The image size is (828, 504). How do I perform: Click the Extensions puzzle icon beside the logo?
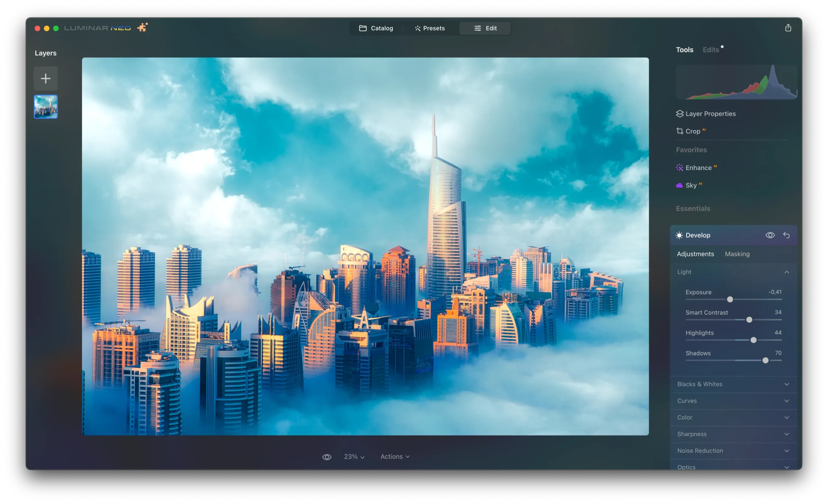pos(142,27)
